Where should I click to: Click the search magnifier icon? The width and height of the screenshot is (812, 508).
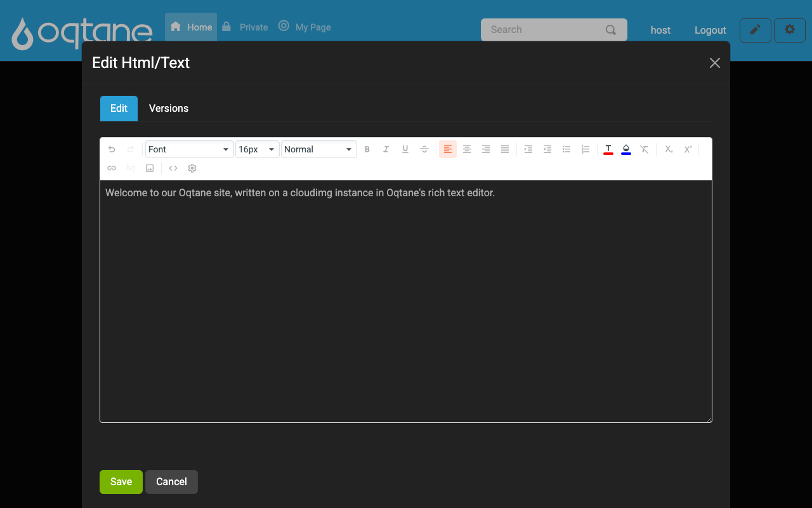tap(611, 30)
